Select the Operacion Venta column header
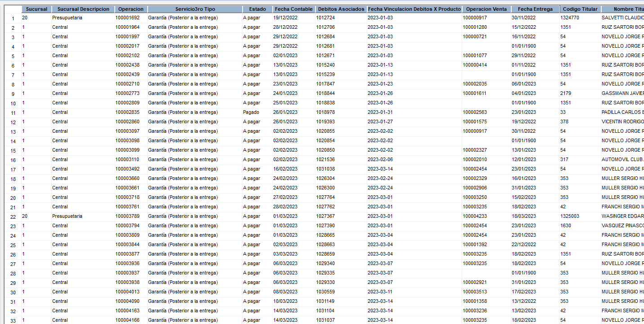 click(486, 9)
